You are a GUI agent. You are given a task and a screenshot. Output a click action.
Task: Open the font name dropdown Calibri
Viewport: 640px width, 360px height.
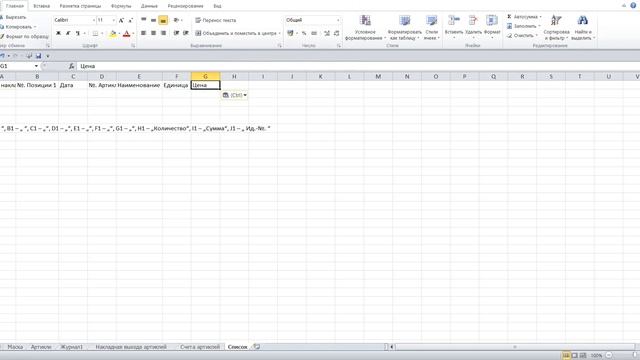93,20
